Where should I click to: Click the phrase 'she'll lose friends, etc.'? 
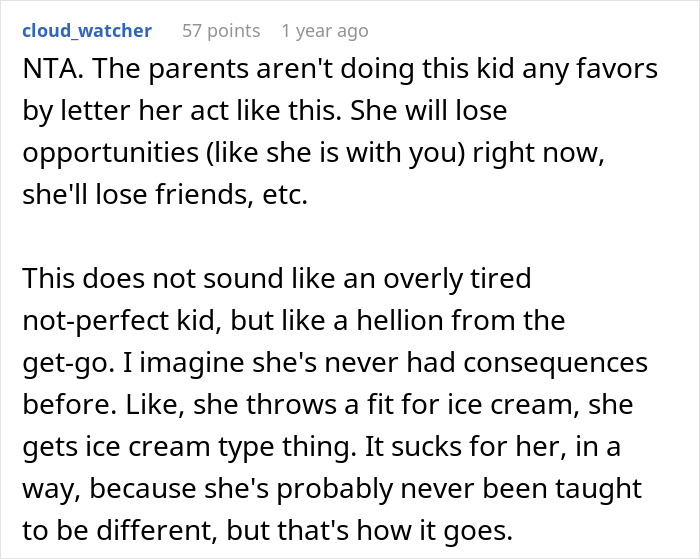coord(165,196)
